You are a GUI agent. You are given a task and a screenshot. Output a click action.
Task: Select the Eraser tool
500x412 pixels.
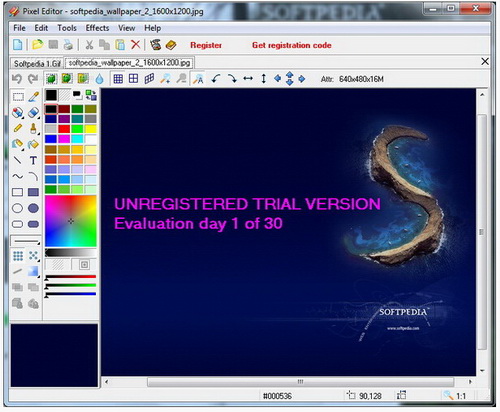coord(33,113)
